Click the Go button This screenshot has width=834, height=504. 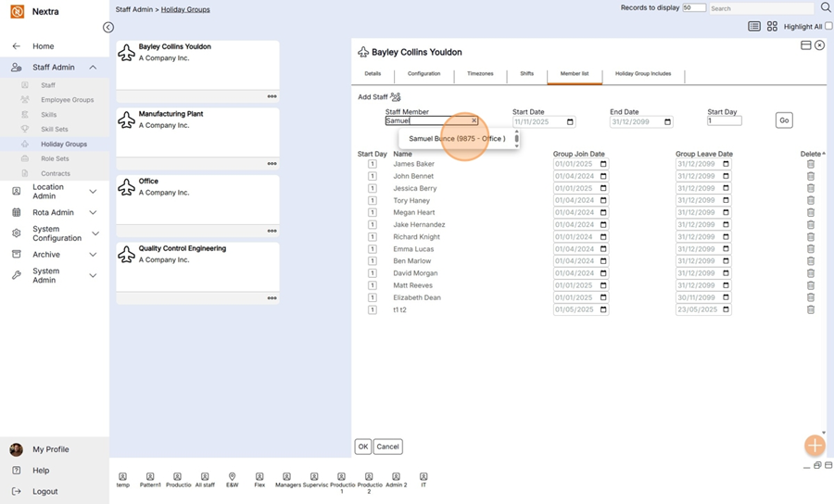point(784,120)
